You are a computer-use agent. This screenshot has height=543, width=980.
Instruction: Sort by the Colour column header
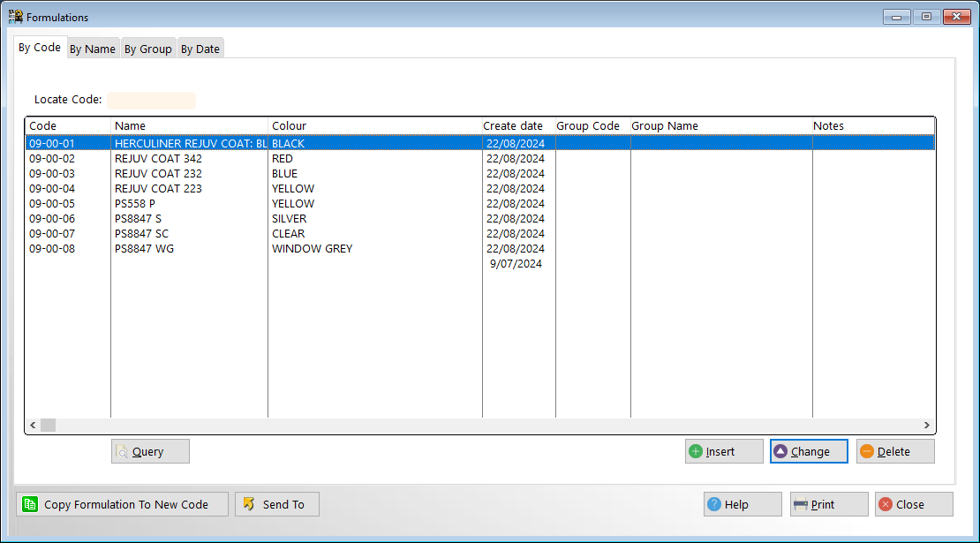click(x=374, y=126)
